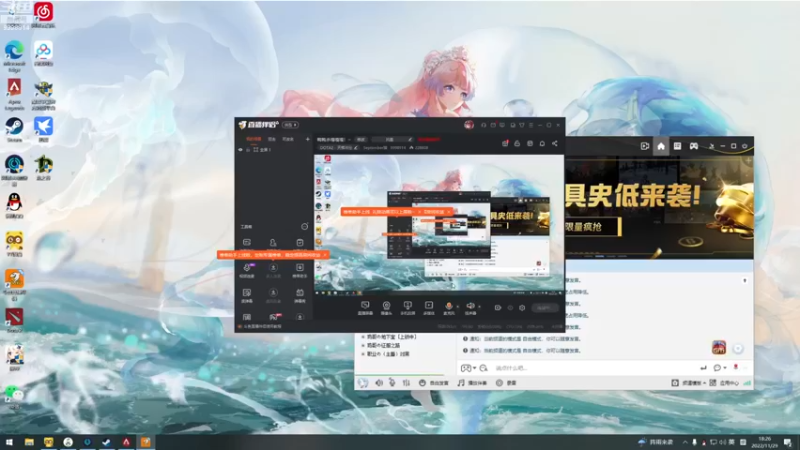Open video icon in chat window header
The height and width of the screenshot is (450, 800).
(645, 146)
